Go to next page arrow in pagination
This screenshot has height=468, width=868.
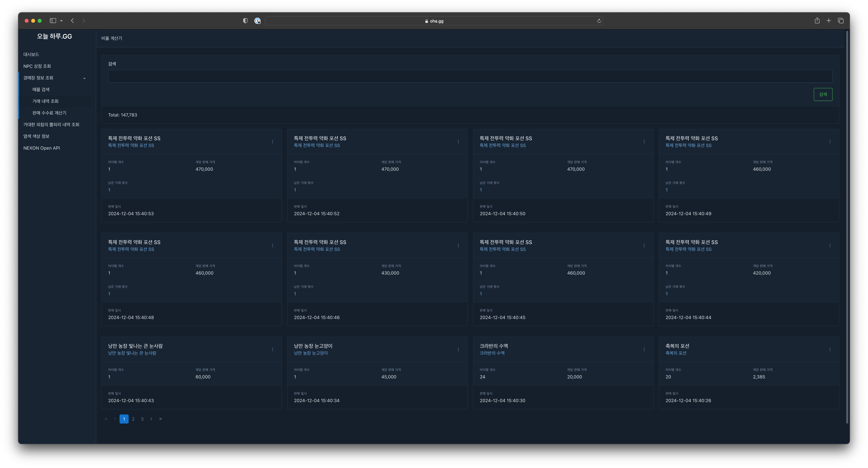(x=151, y=419)
